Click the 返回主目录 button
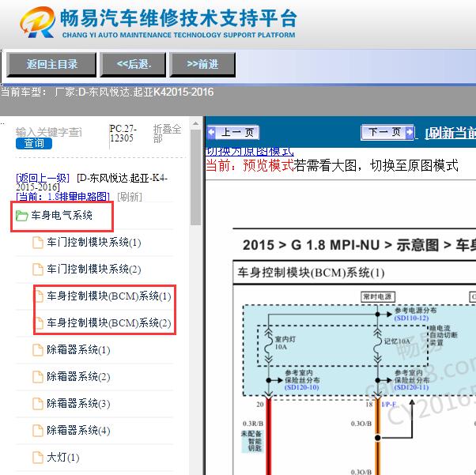The height and width of the screenshot is (475, 476). [51, 64]
